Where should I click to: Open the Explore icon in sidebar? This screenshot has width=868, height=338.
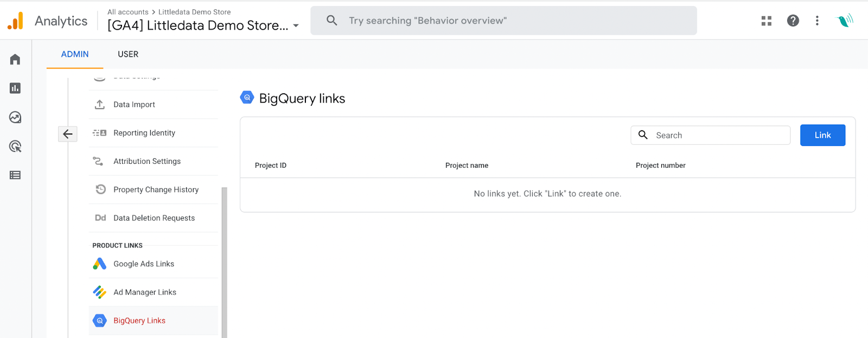(x=15, y=117)
